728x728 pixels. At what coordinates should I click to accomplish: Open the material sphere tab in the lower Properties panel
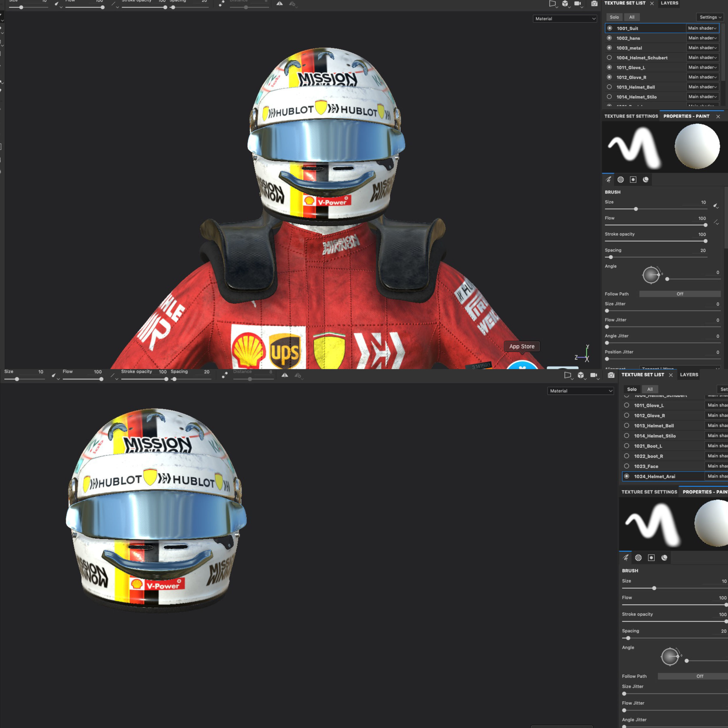click(664, 558)
